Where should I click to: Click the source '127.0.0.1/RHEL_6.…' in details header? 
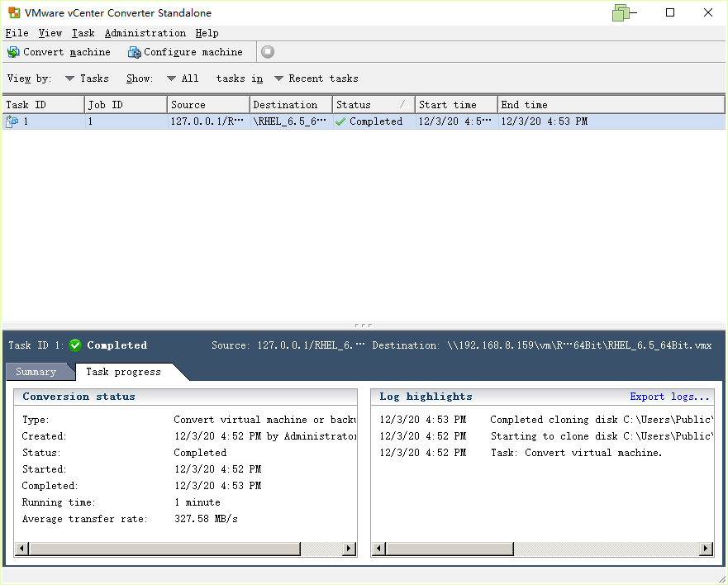311,345
